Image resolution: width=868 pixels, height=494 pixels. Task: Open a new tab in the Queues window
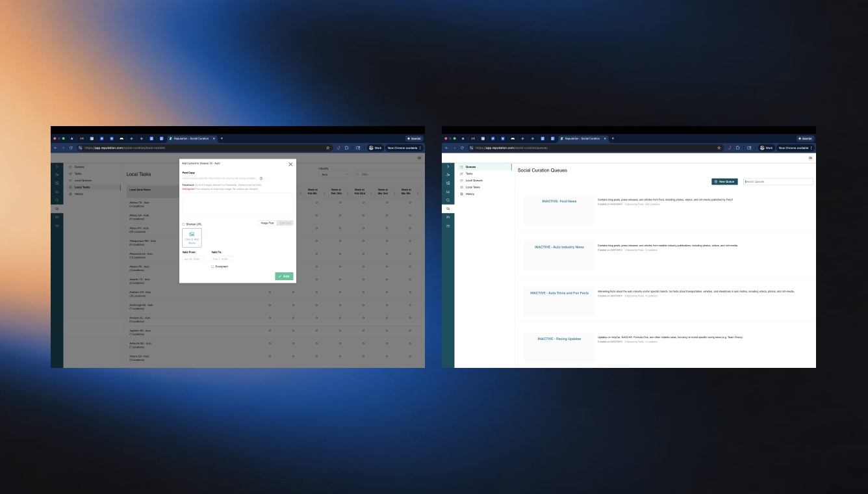pos(613,138)
